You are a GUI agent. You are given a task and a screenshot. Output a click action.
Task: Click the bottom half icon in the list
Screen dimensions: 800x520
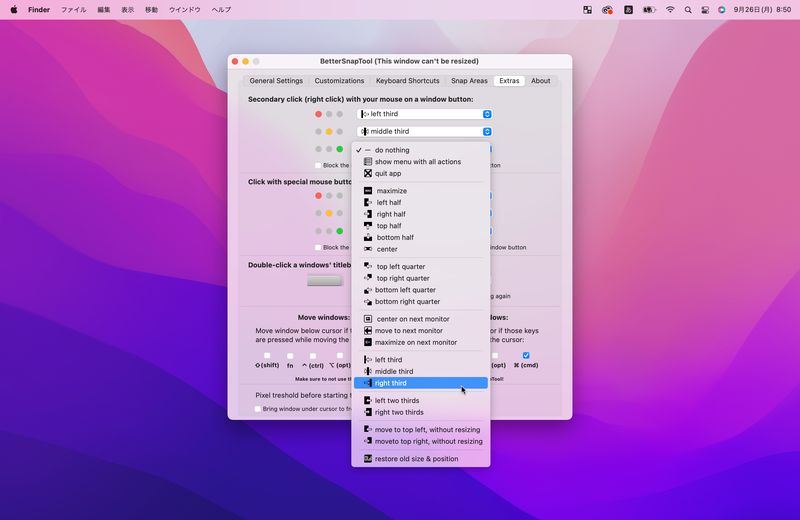tap(368, 237)
